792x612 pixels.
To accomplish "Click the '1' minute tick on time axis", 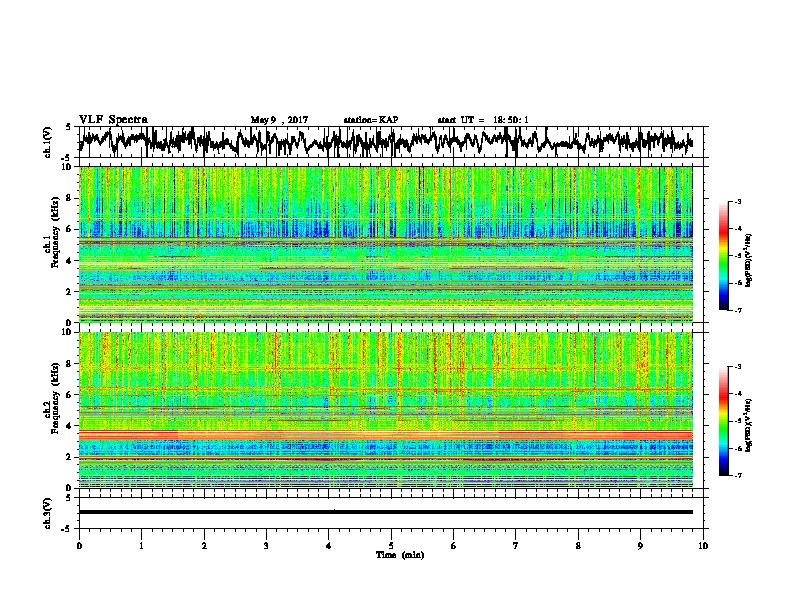I will pos(141,546).
